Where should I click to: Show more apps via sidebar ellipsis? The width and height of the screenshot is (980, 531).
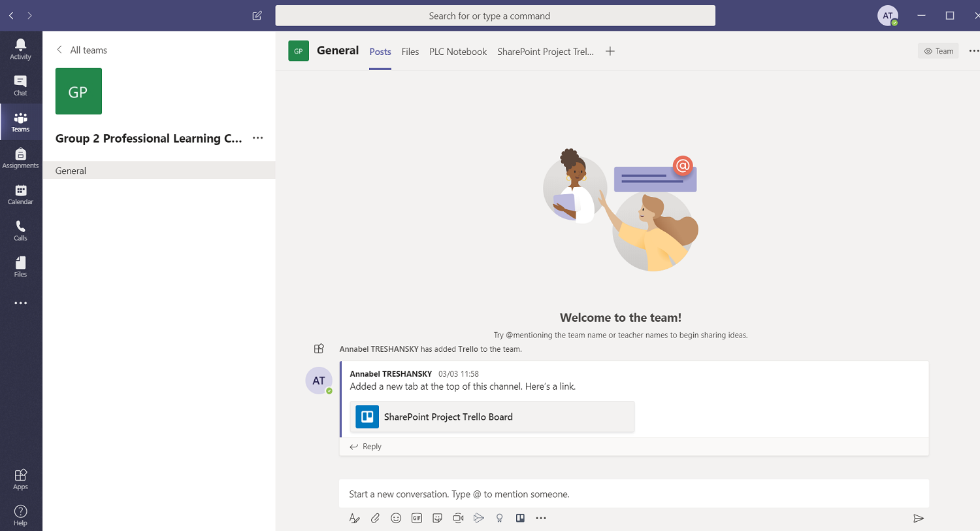pyautogui.click(x=21, y=303)
